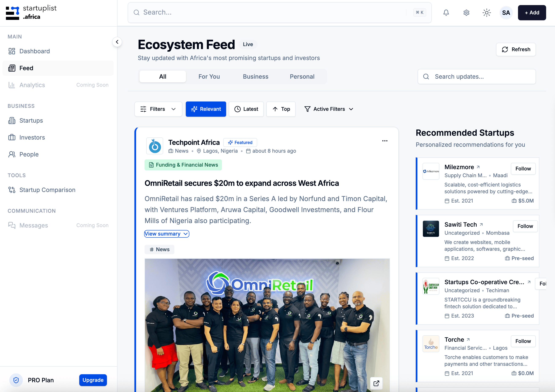555x392 pixels.
Task: Select Messages coming soon item
Action: click(x=58, y=225)
